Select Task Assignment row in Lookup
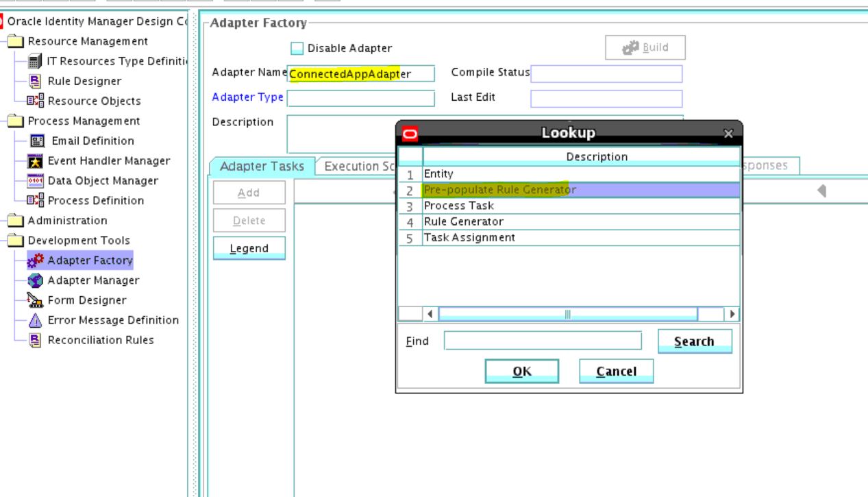This screenshot has height=497, width=868. pos(581,237)
